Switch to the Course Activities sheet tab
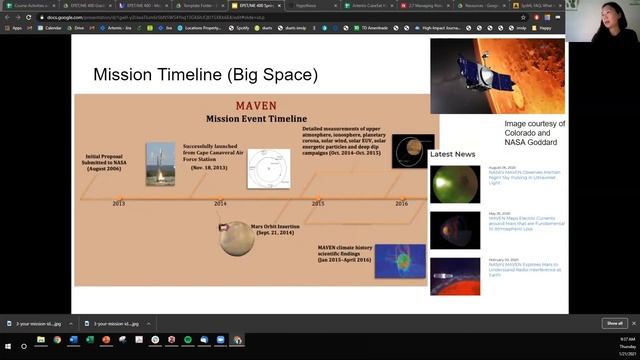The width and height of the screenshot is (640, 360). pyautogui.click(x=31, y=6)
